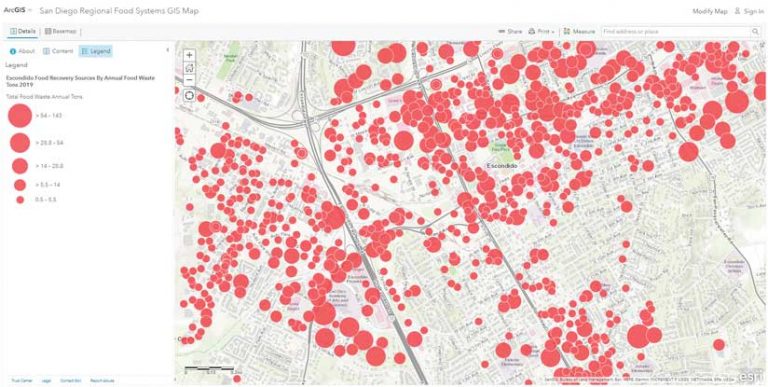Click the largest legend circle symbol

[x=20, y=116]
